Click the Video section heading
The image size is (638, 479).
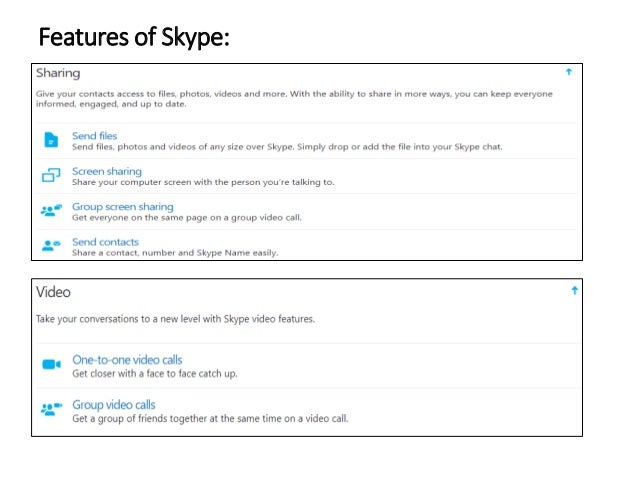point(53,292)
